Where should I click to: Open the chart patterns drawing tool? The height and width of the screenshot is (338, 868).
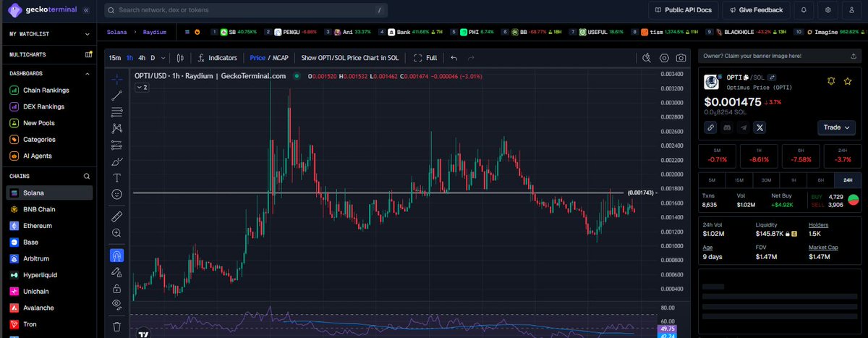(x=116, y=128)
